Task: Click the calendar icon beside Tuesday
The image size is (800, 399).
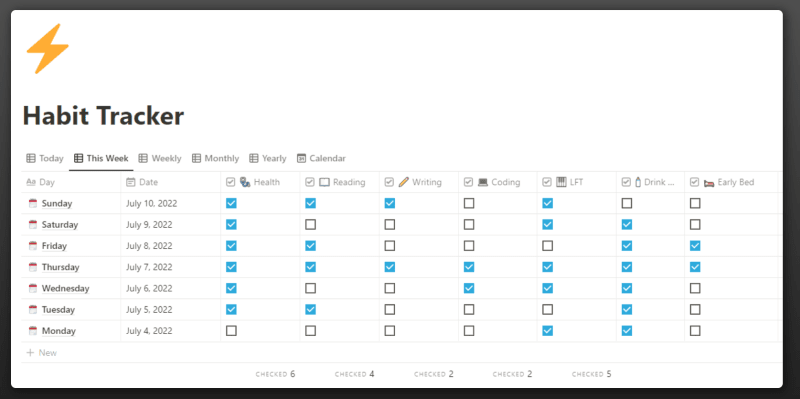Action: pos(33,310)
